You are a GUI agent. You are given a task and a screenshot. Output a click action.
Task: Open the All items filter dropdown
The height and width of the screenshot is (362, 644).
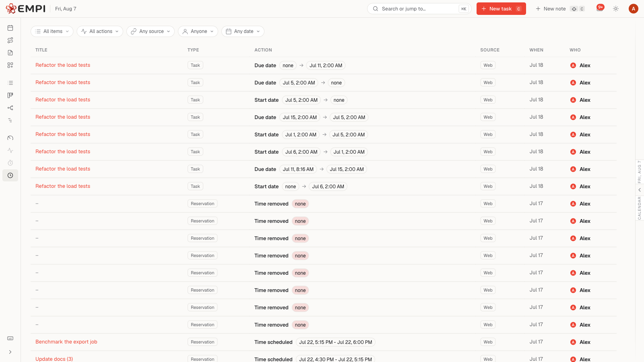pos(52,31)
